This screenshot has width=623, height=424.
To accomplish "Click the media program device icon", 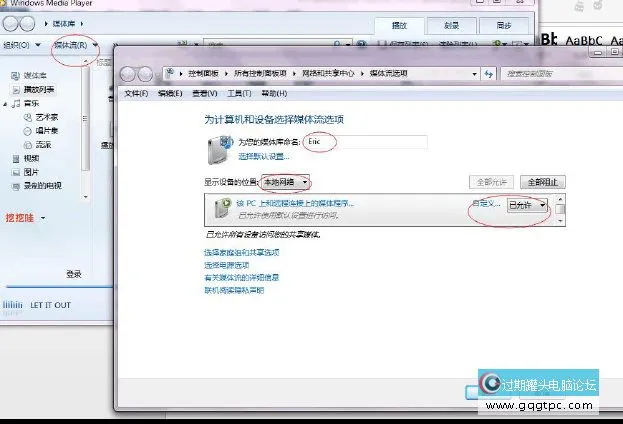I will click(222, 208).
